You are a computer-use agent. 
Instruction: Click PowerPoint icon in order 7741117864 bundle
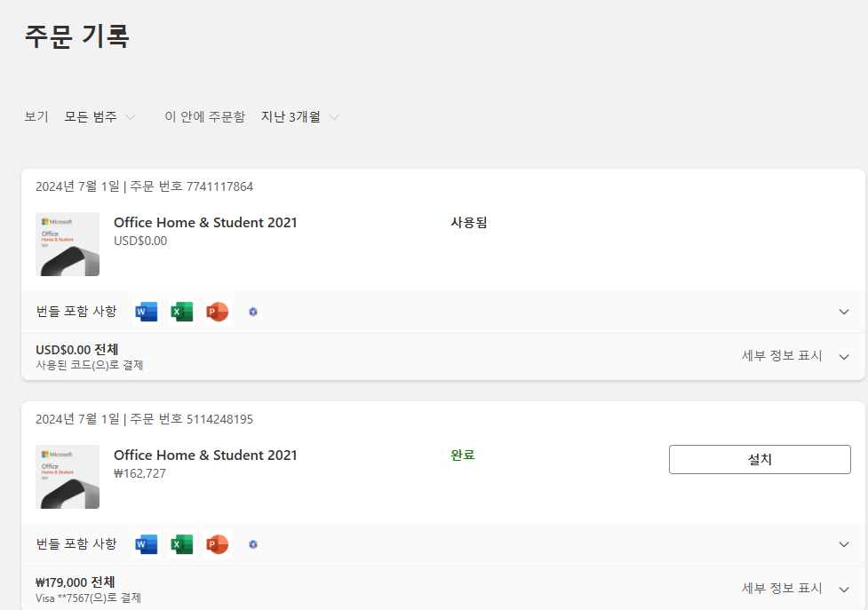[x=218, y=312]
